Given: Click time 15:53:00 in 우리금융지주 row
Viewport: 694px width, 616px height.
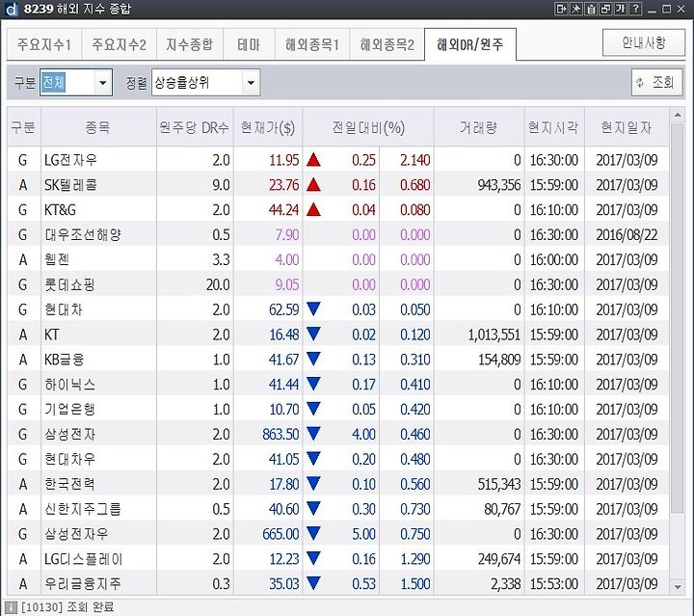Looking at the screenshot, I should click(x=553, y=583).
